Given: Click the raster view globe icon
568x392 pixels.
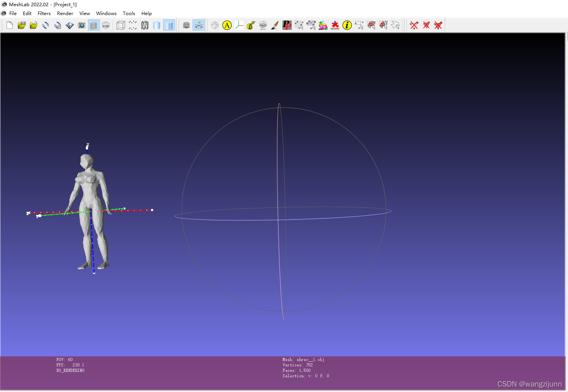Looking at the screenshot, I should (106, 25).
